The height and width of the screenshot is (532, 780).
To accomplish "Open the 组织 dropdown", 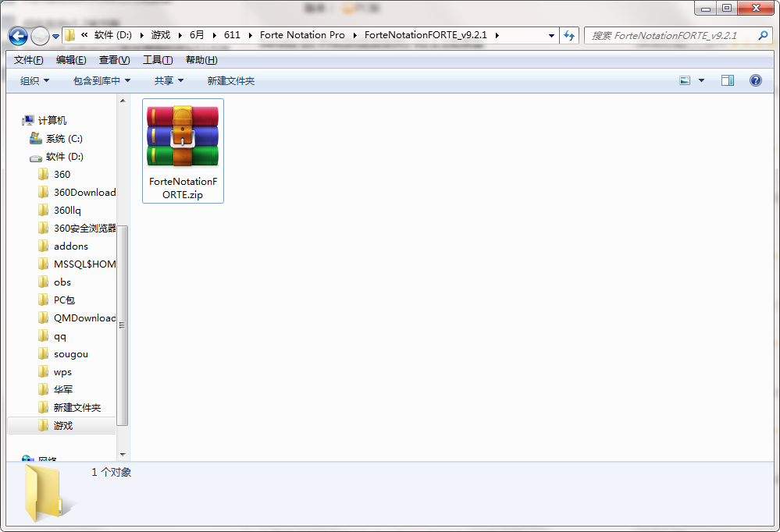I will click(35, 80).
